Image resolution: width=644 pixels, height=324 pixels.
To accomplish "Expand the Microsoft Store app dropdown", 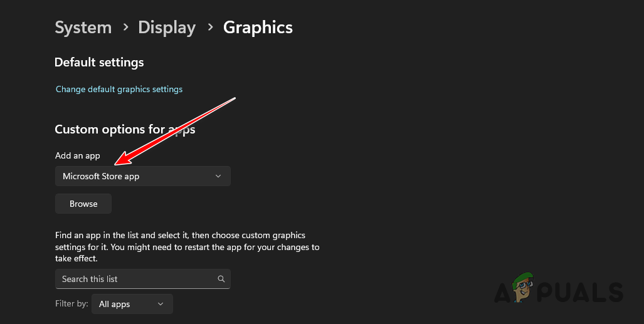I will 143,176.
